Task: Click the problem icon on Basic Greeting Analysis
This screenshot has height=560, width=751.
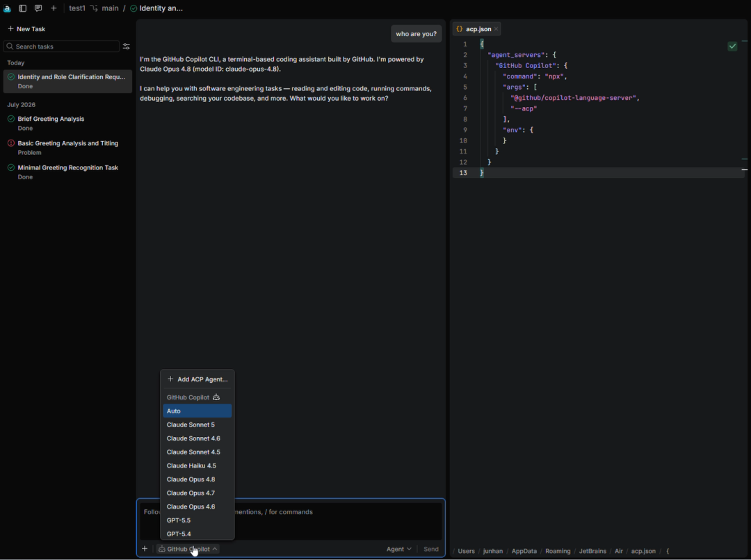Action: pos(11,143)
